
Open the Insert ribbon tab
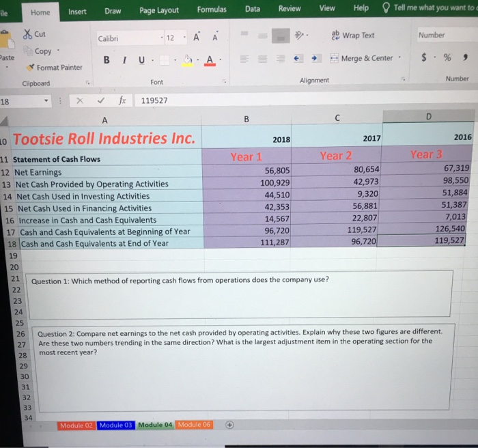click(77, 12)
